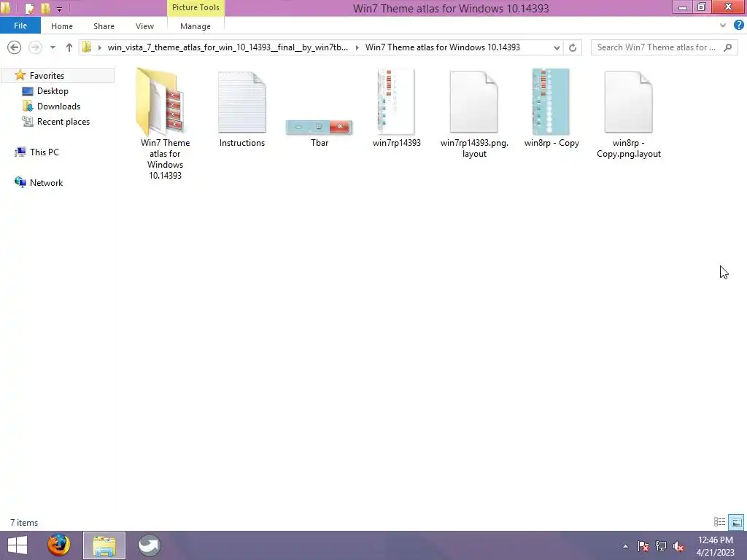Show hidden tray icons arrow
Image resolution: width=747 pixels, height=560 pixels.
625,547
